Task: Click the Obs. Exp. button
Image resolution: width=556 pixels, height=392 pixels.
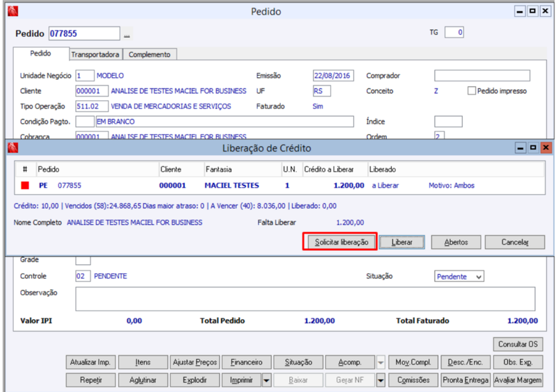Action: [518, 362]
